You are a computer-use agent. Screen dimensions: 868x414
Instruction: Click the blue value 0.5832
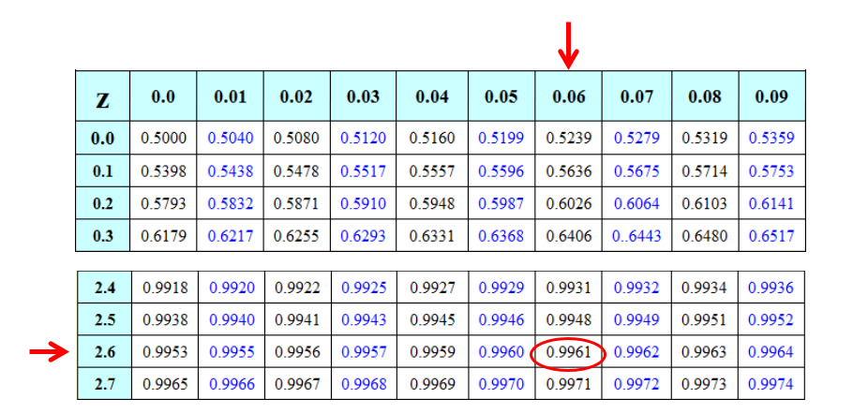point(231,203)
